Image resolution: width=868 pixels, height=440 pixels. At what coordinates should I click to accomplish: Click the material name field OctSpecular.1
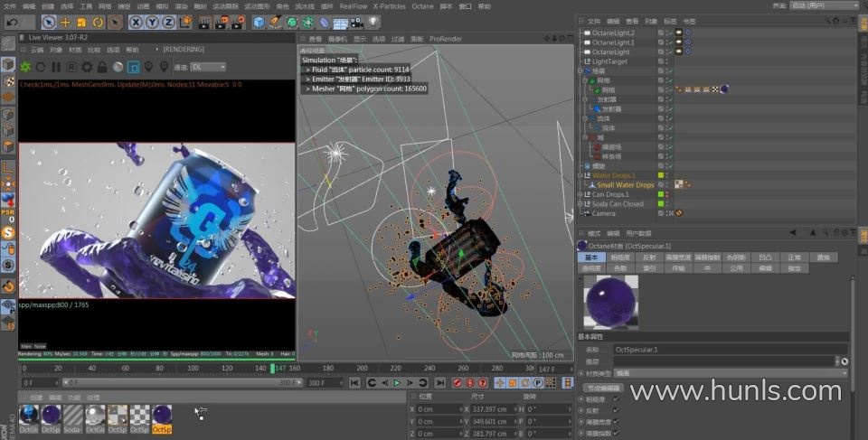[x=731, y=350]
